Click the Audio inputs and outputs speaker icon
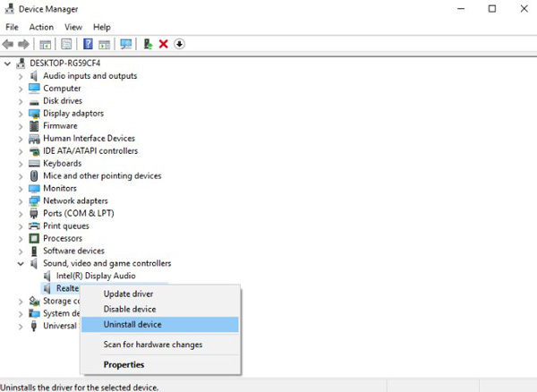 [x=34, y=76]
